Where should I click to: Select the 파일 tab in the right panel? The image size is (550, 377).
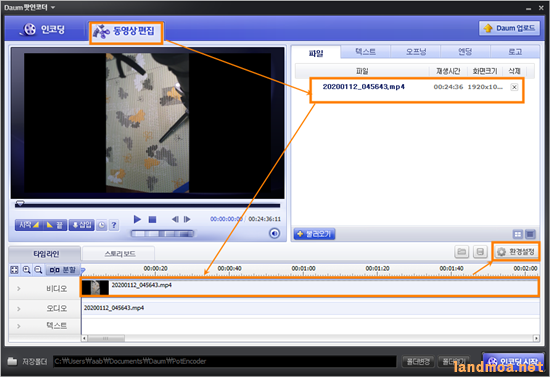tap(316, 53)
